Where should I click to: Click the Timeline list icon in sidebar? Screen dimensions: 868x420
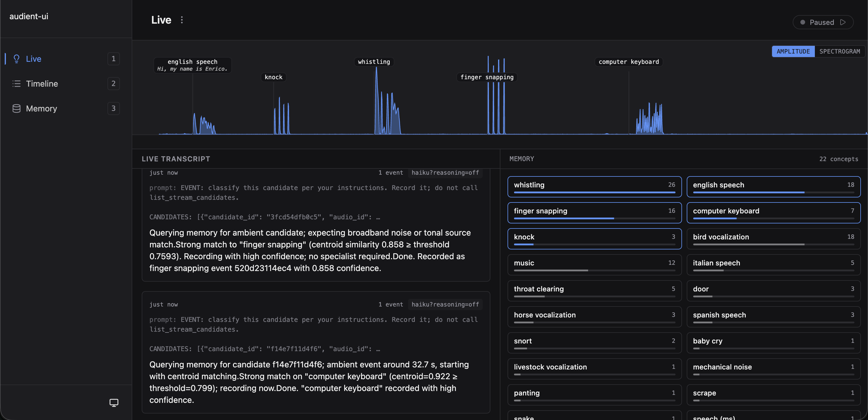click(16, 84)
